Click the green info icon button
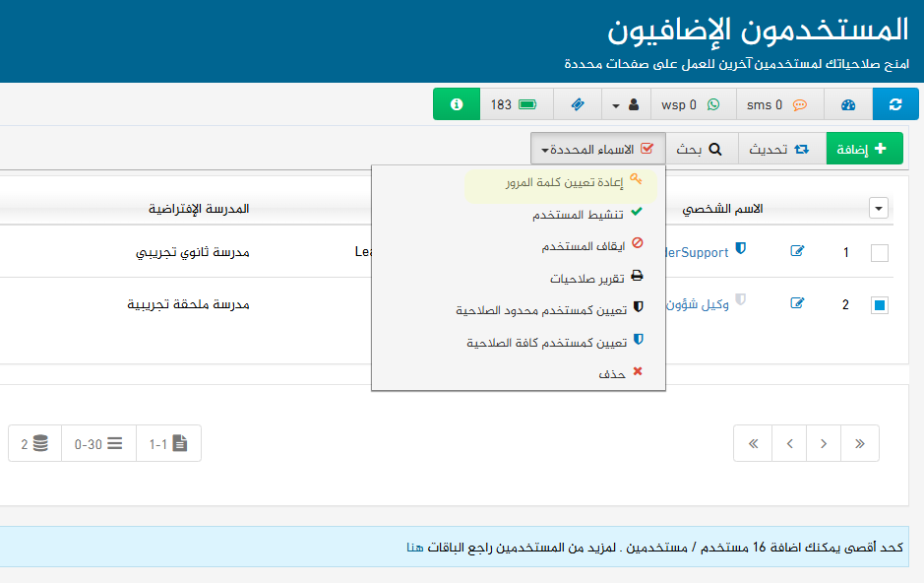 click(457, 104)
